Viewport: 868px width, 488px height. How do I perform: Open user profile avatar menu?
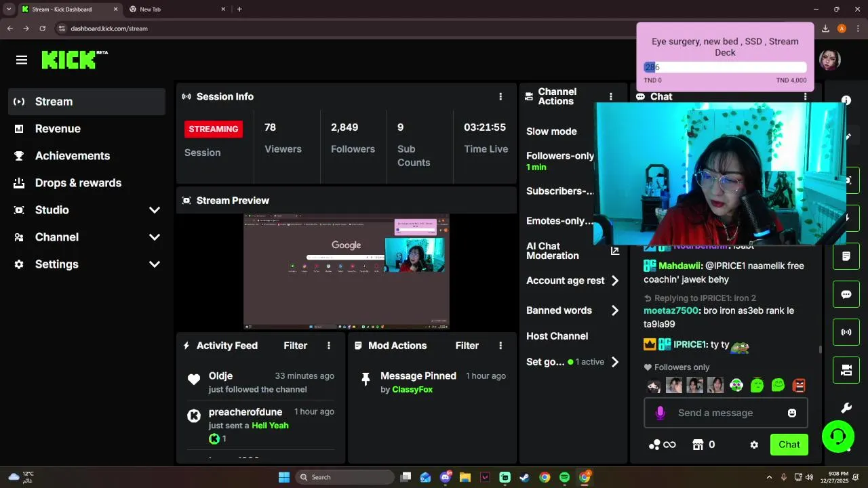point(830,60)
